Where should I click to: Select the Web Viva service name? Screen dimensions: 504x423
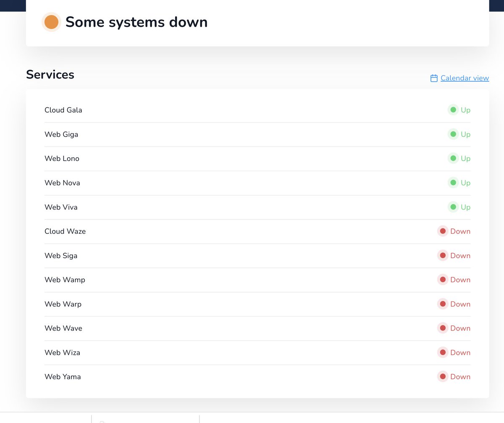(61, 207)
